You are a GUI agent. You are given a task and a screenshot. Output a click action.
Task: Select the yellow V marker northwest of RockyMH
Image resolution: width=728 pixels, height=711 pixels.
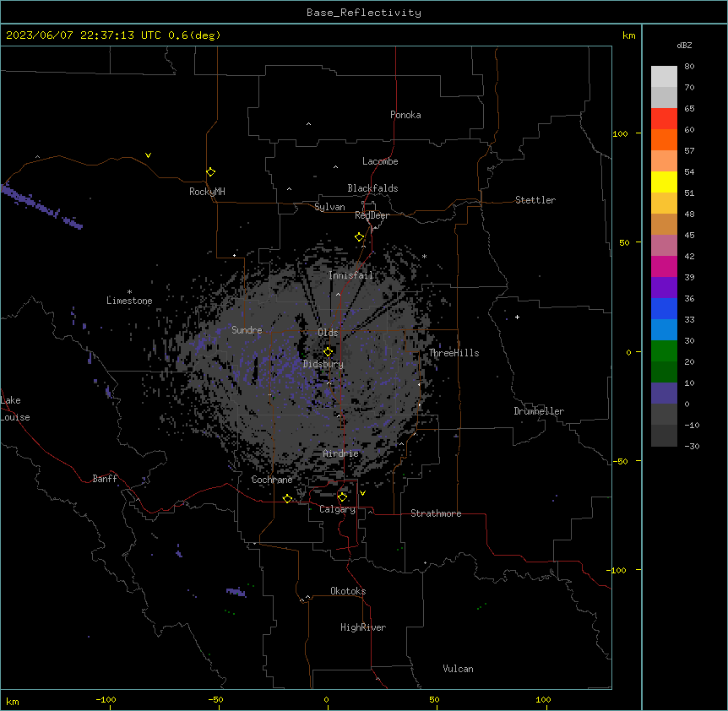click(148, 155)
